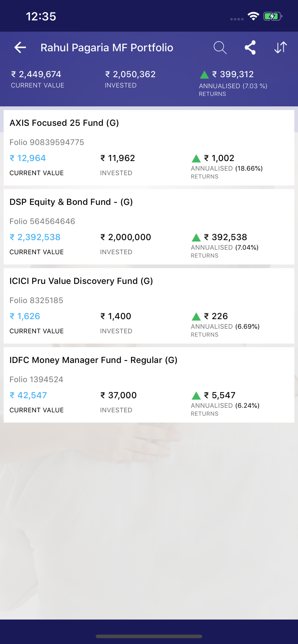The width and height of the screenshot is (298, 644).
Task: Open DSP Equity & Bond Fund entry
Action: (71, 202)
